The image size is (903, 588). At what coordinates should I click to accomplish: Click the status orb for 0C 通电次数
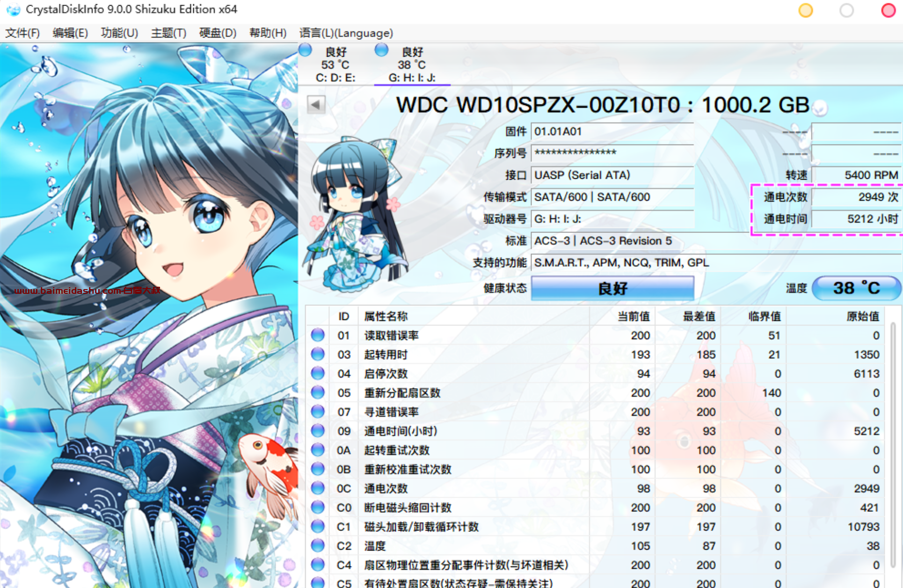(318, 488)
